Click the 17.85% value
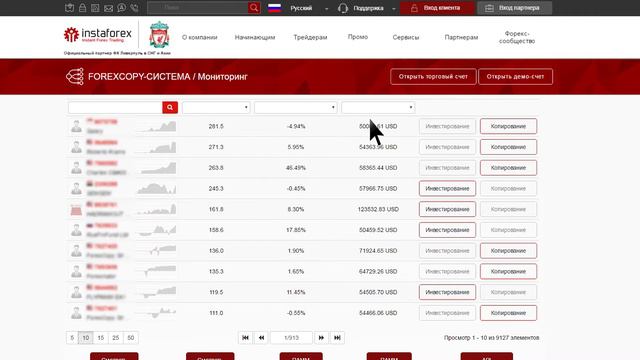 point(296,230)
